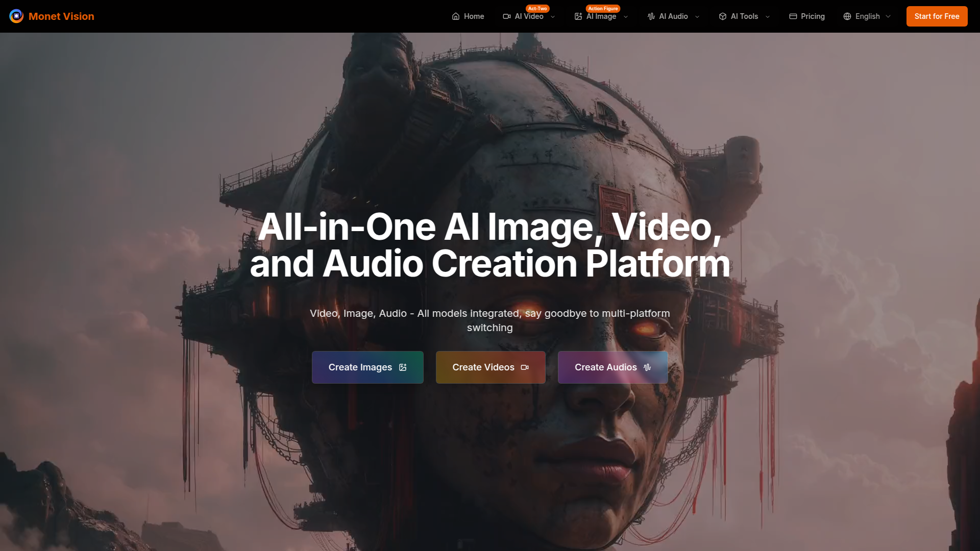Viewport: 980px width, 551px height.
Task: Click the language globe icon
Action: [847, 16]
